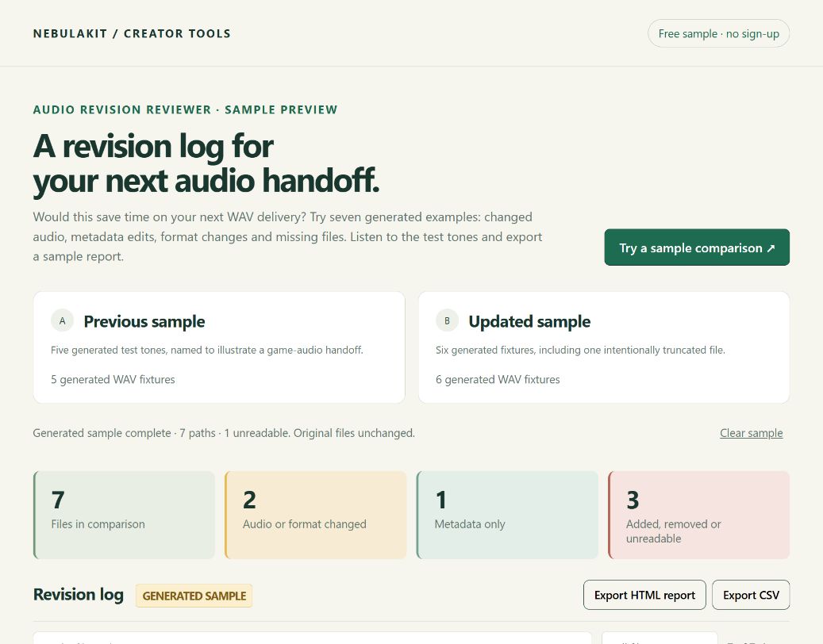Click 'Five generated test tones' description text

(207, 350)
